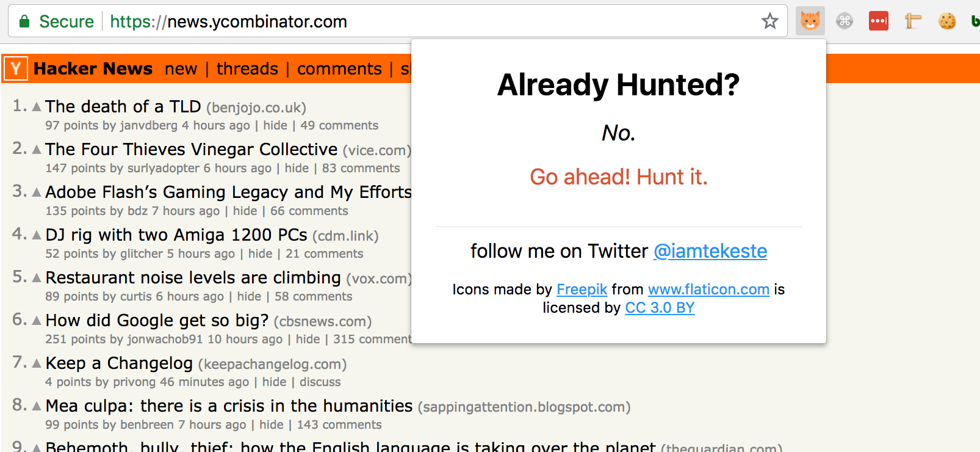Open user surlyadopter's profile
This screenshot has width=980, height=452.
[x=163, y=168]
